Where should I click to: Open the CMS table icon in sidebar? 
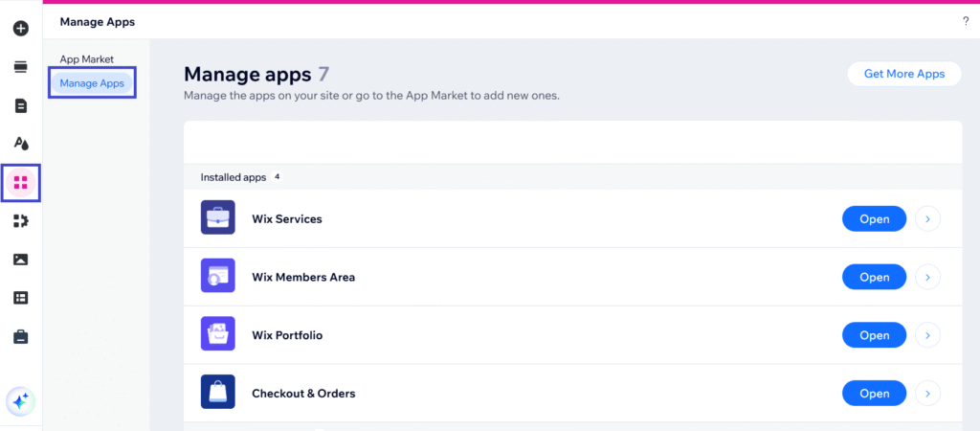click(x=20, y=298)
